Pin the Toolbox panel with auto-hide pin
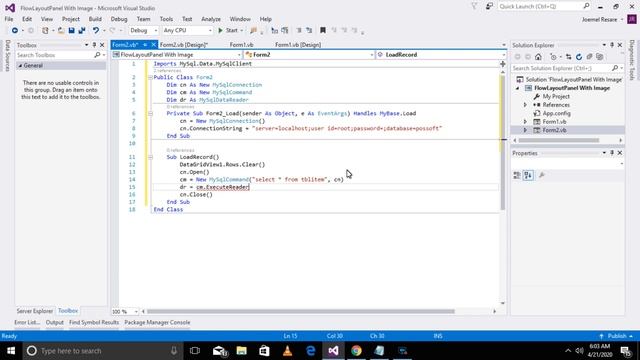Screen dimensions: 640x360 [94, 45]
